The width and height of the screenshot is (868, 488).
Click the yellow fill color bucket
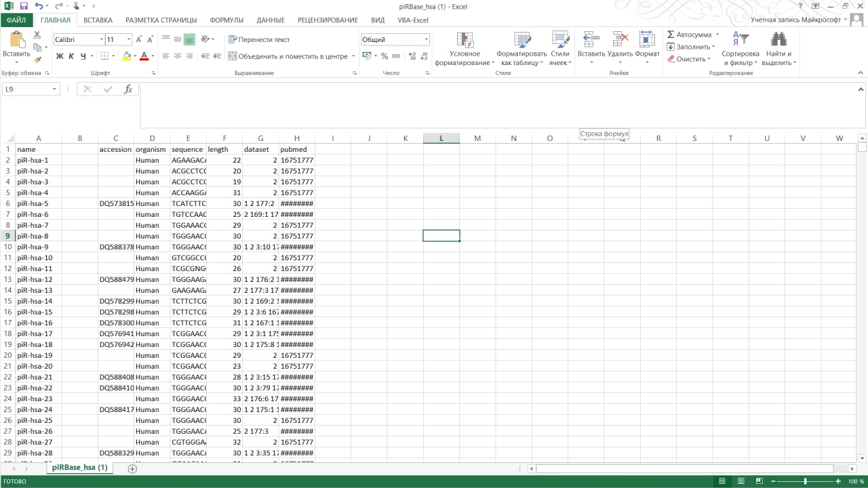coord(126,56)
